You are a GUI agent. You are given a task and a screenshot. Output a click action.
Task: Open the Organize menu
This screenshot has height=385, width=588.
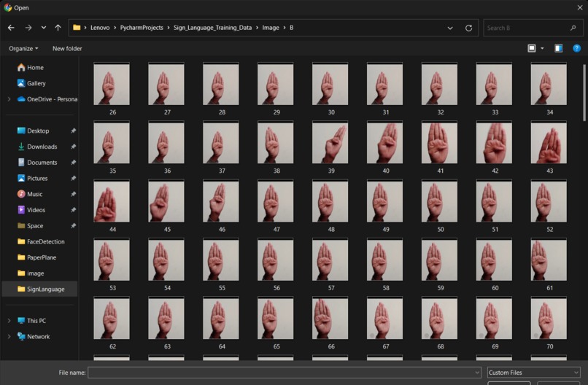click(23, 48)
